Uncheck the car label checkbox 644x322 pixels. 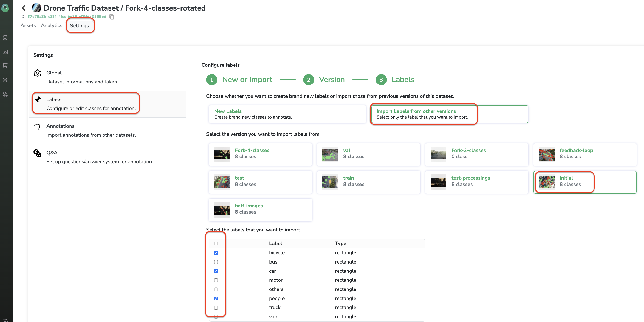pos(216,271)
